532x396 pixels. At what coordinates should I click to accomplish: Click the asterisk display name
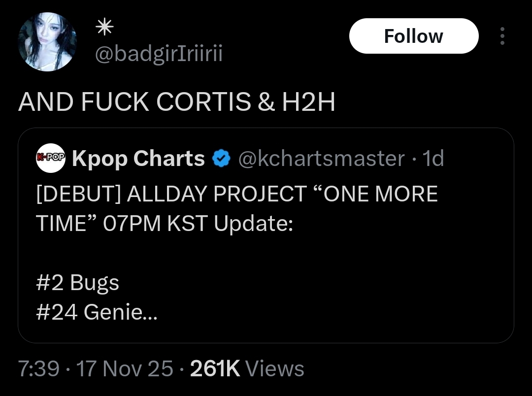[x=104, y=27]
